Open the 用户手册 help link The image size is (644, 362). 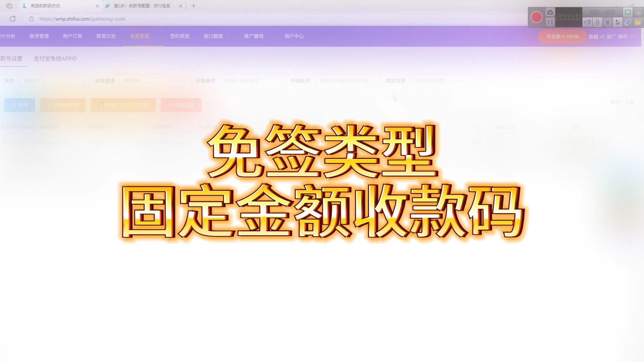(622, 102)
